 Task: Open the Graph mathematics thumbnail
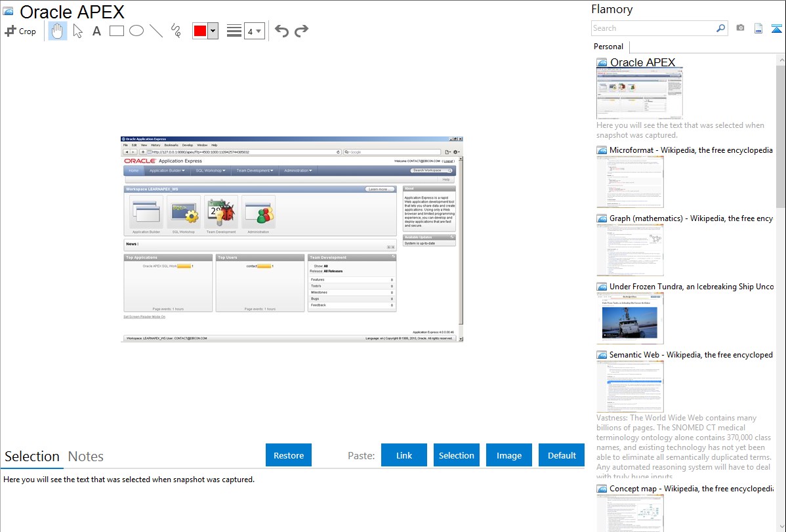pos(630,250)
